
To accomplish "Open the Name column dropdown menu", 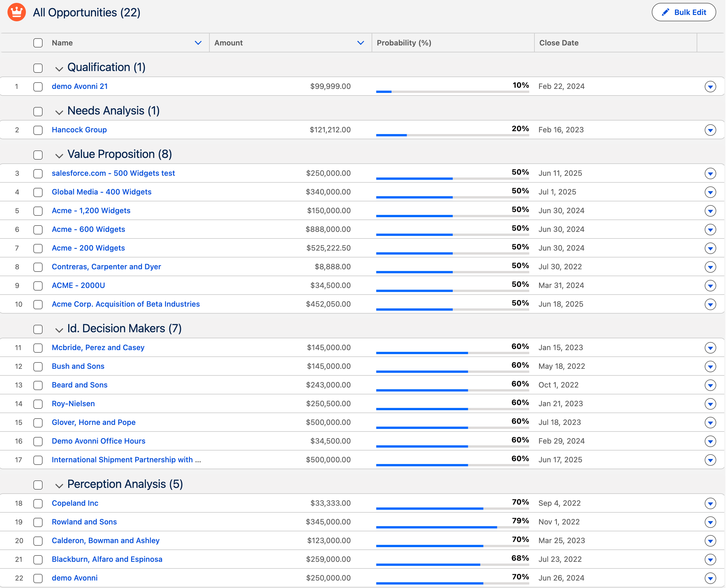I will tap(198, 43).
